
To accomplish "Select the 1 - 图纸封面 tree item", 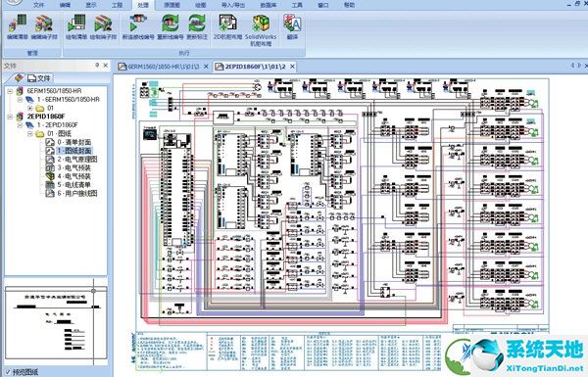I will point(73,151).
